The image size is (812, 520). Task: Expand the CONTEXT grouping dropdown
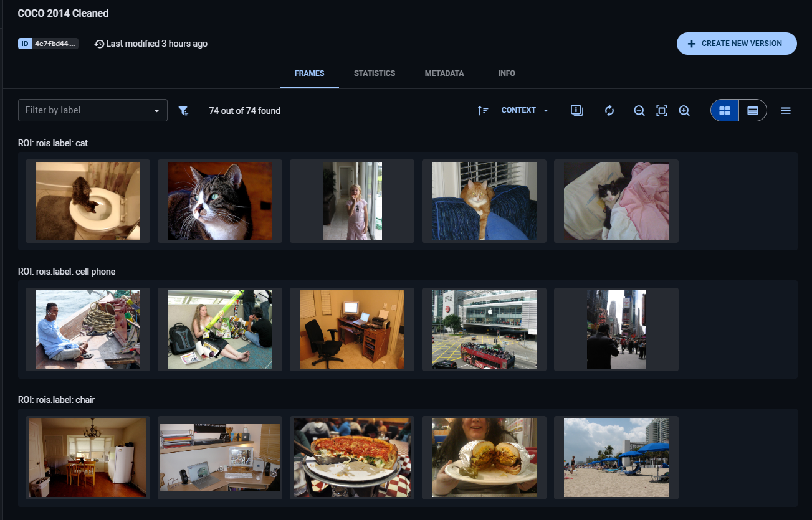pyautogui.click(x=525, y=110)
